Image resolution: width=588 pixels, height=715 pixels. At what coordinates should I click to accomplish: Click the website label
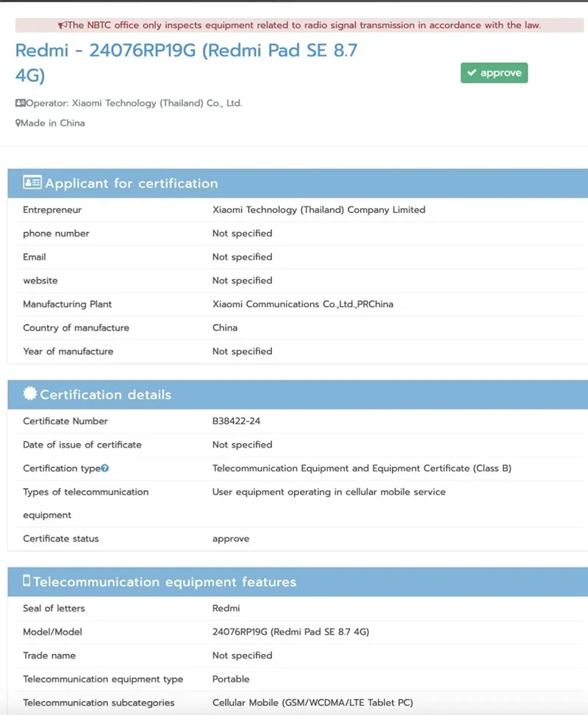click(x=40, y=281)
